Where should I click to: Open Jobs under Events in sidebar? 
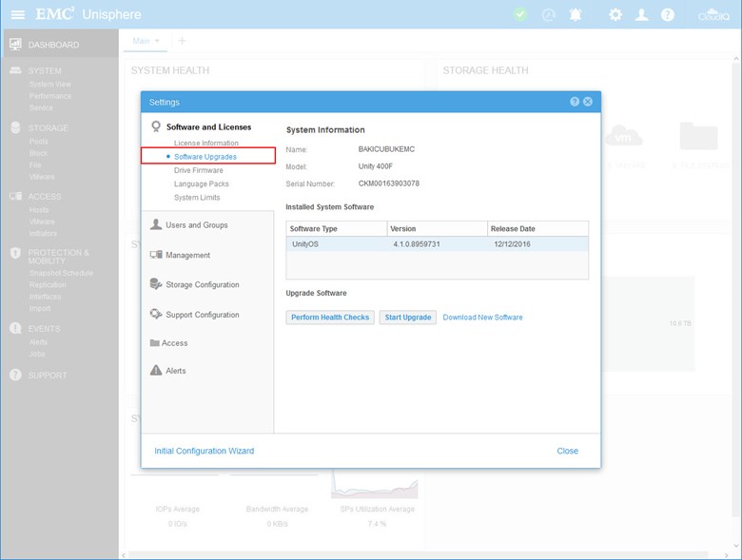(37, 354)
